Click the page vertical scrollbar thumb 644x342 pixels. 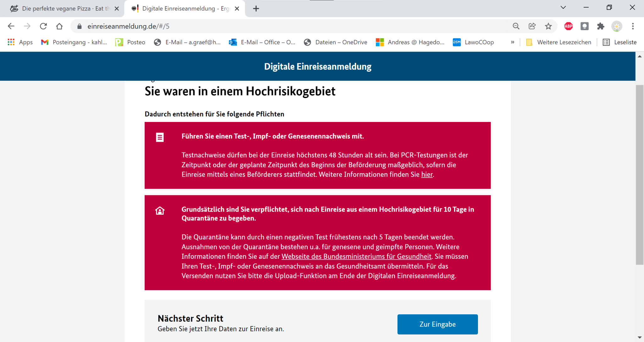click(x=640, y=174)
